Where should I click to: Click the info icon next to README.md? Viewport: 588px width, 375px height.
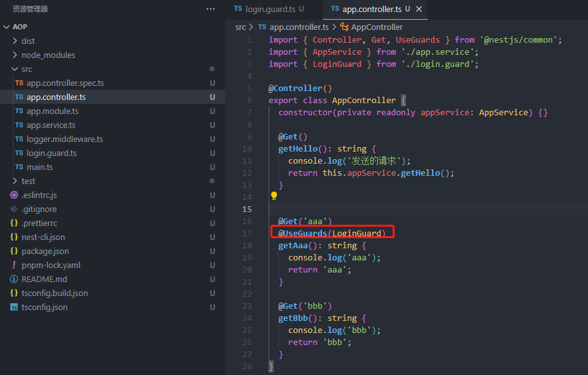click(x=14, y=279)
